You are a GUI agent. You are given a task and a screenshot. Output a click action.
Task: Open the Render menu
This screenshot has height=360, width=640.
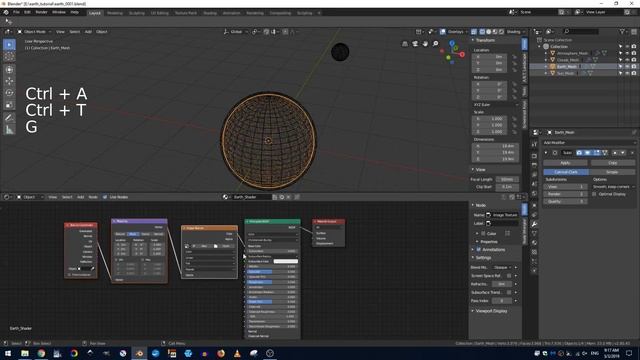click(41, 12)
